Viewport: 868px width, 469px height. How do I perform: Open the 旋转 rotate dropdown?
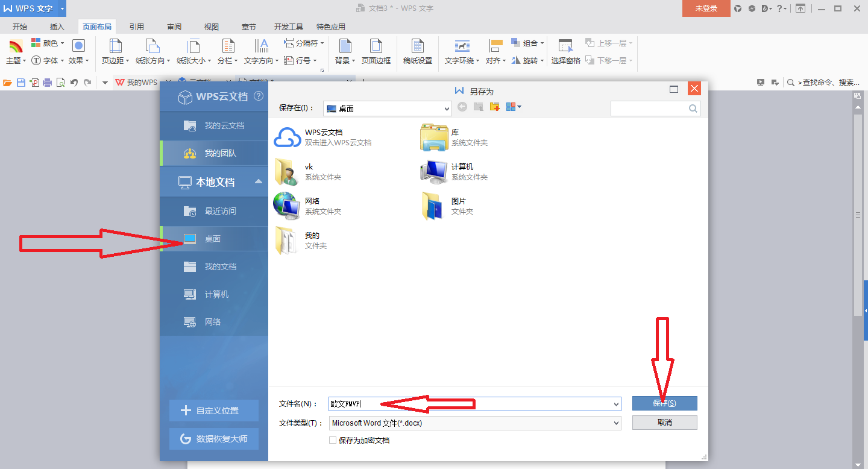(528, 60)
